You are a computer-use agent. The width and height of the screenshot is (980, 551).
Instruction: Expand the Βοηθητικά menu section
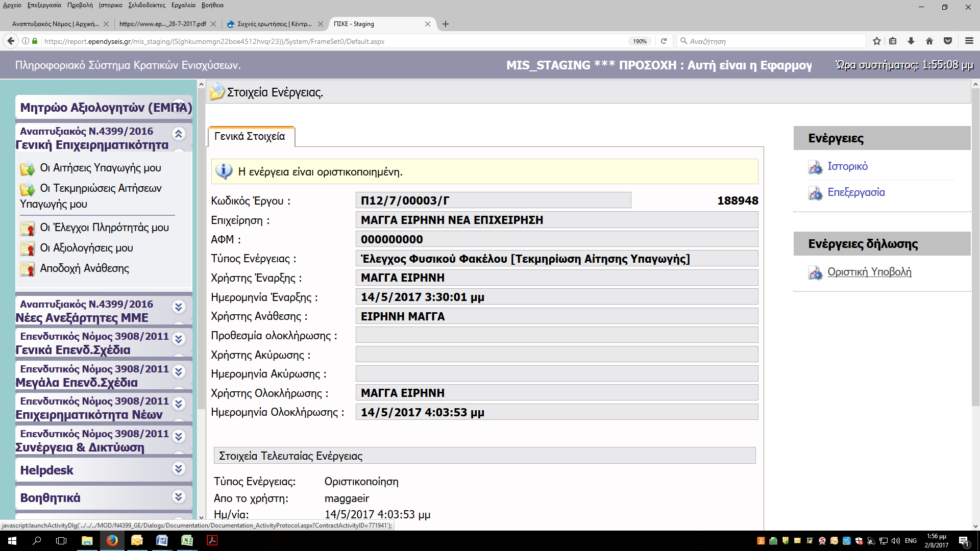click(x=178, y=496)
